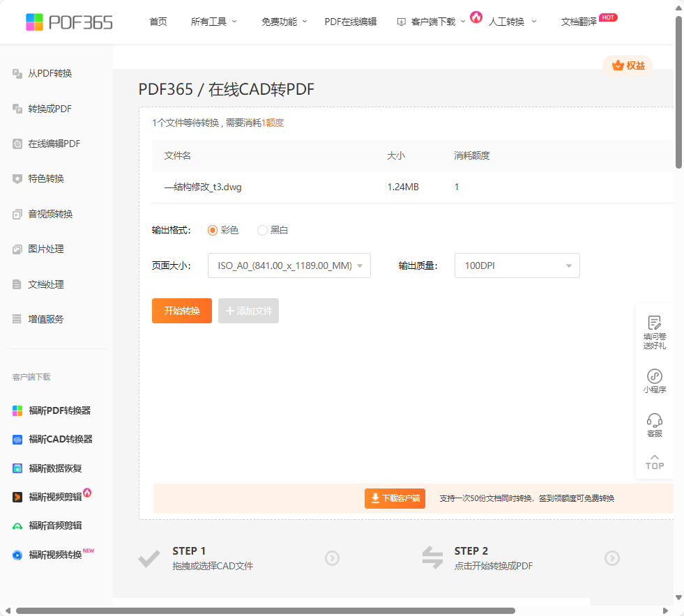
Task: Click the scrollbar left arrow
Action: coord(8,610)
